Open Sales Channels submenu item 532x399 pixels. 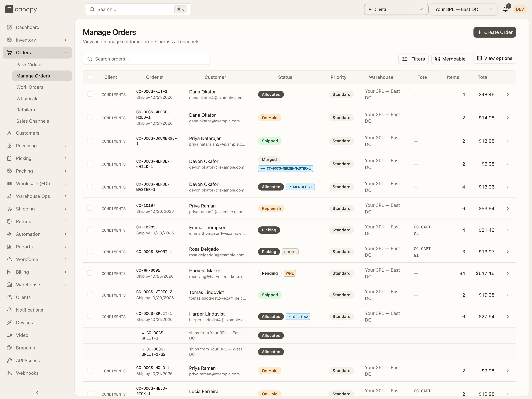(32, 121)
